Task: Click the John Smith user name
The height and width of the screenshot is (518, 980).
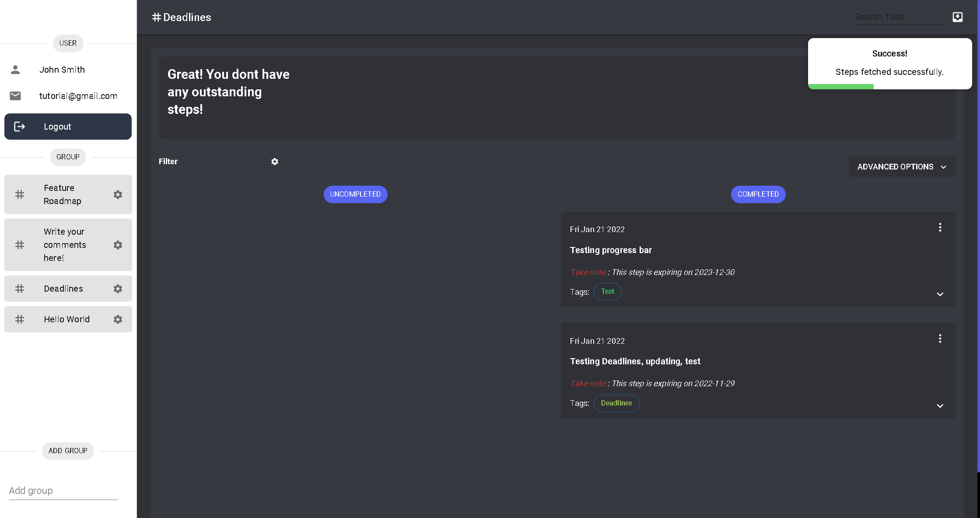Action: (x=62, y=70)
